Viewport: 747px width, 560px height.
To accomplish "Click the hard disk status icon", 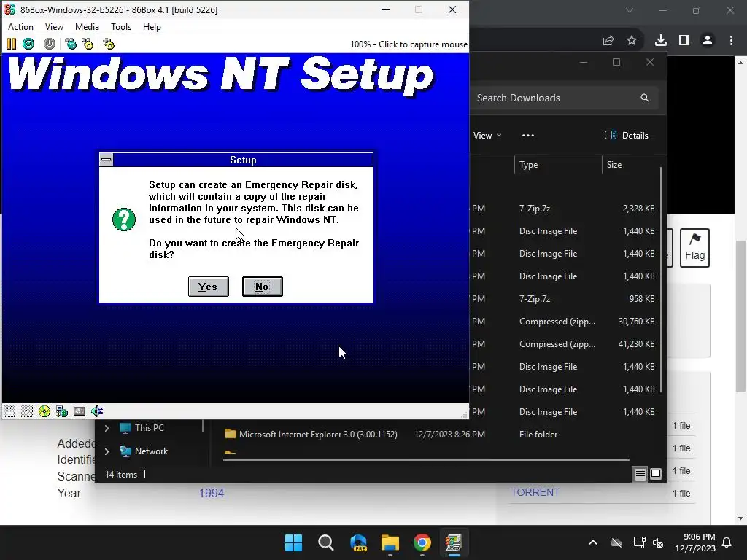I will point(79,411).
